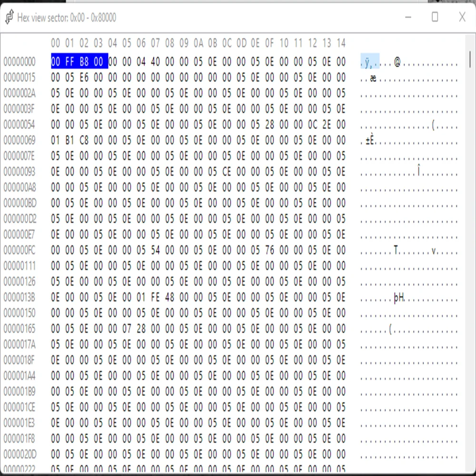This screenshot has height=476, width=476.
Task: Minimize the Hex view sector window
Action: [x=408, y=17]
